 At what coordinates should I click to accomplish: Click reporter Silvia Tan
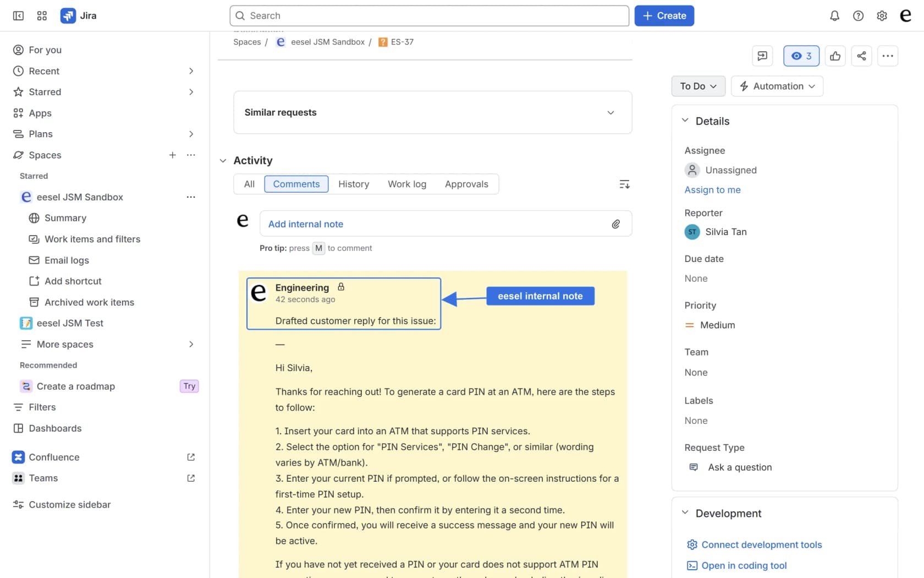(x=716, y=232)
